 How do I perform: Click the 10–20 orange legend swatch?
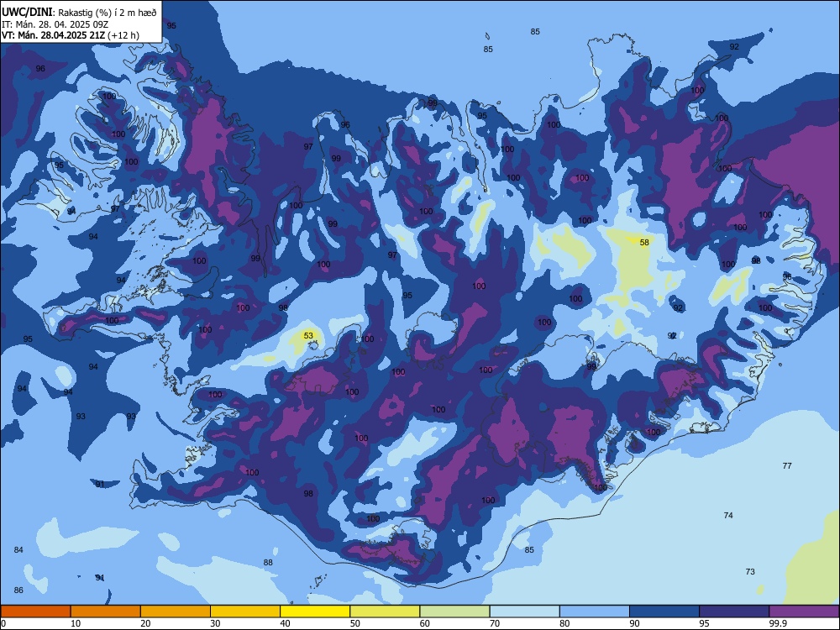click(x=106, y=612)
